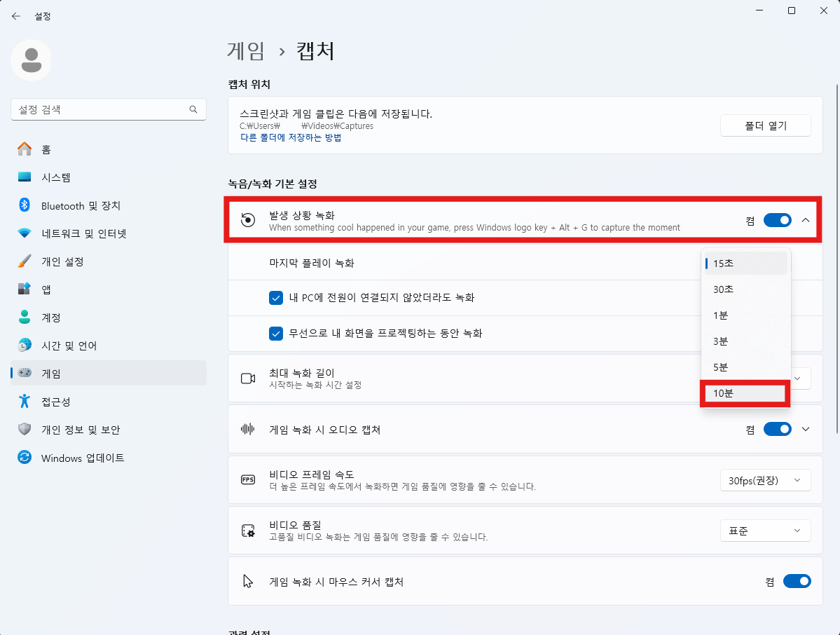
Task: Click the 개인 정보 및 보안 shield icon
Action: point(25,430)
